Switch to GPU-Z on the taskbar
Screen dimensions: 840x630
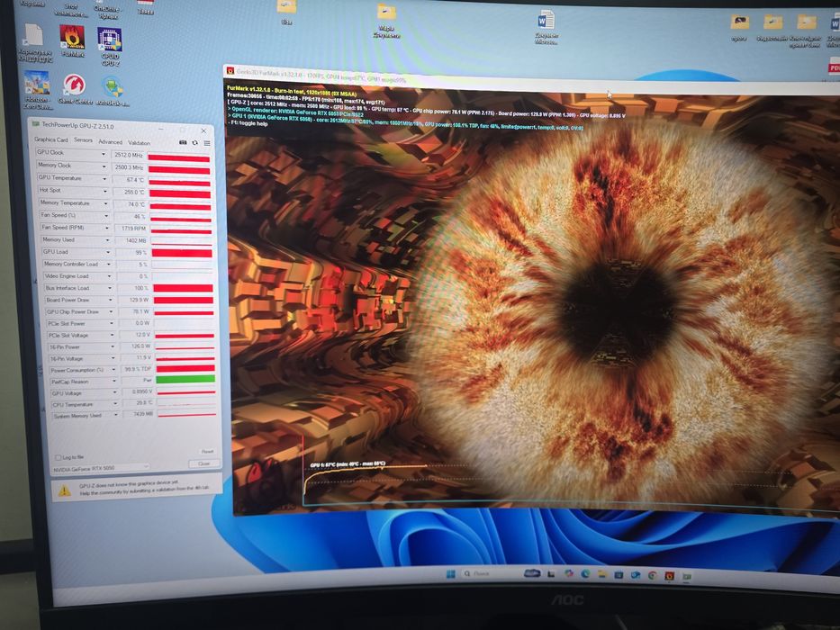[x=686, y=576]
